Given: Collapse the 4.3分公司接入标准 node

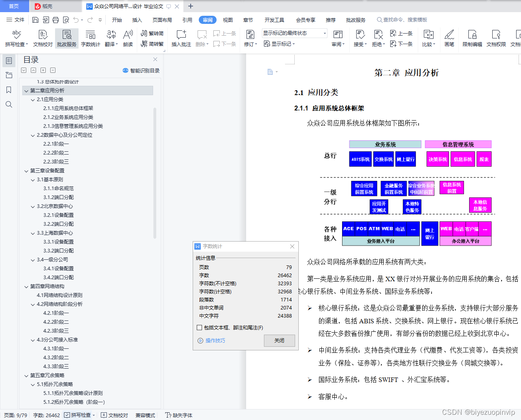Looking at the screenshot, I should click(33, 340).
